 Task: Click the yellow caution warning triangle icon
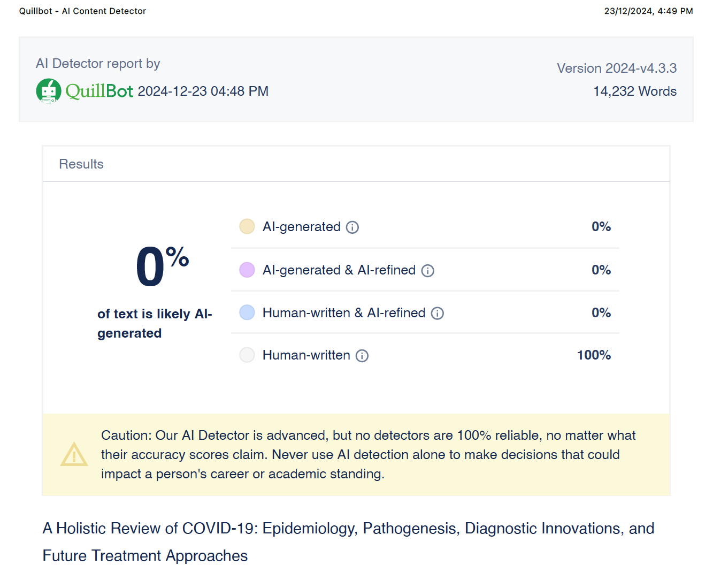(74, 455)
